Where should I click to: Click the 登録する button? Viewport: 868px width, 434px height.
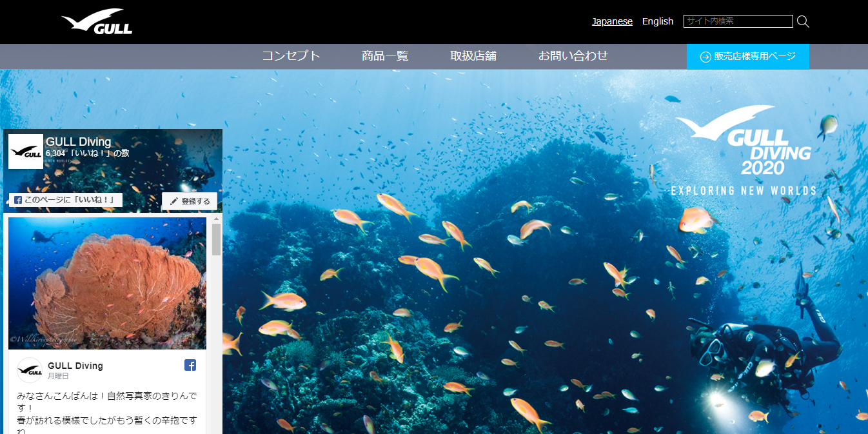189,201
